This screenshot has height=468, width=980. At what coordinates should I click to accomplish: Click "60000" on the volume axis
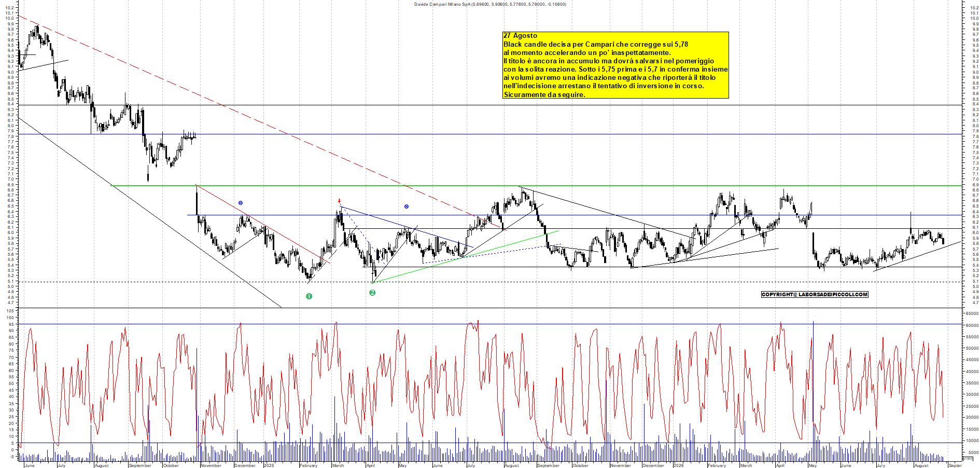(x=971, y=326)
